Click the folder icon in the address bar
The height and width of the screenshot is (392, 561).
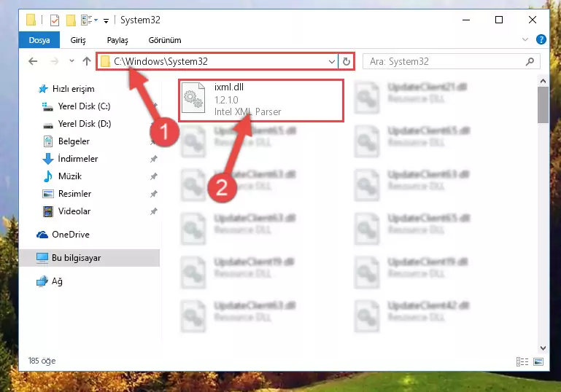point(105,61)
